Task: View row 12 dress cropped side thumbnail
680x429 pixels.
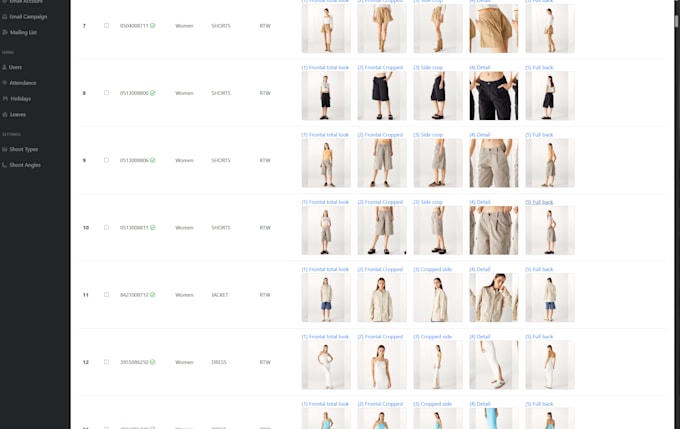Action: click(438, 365)
